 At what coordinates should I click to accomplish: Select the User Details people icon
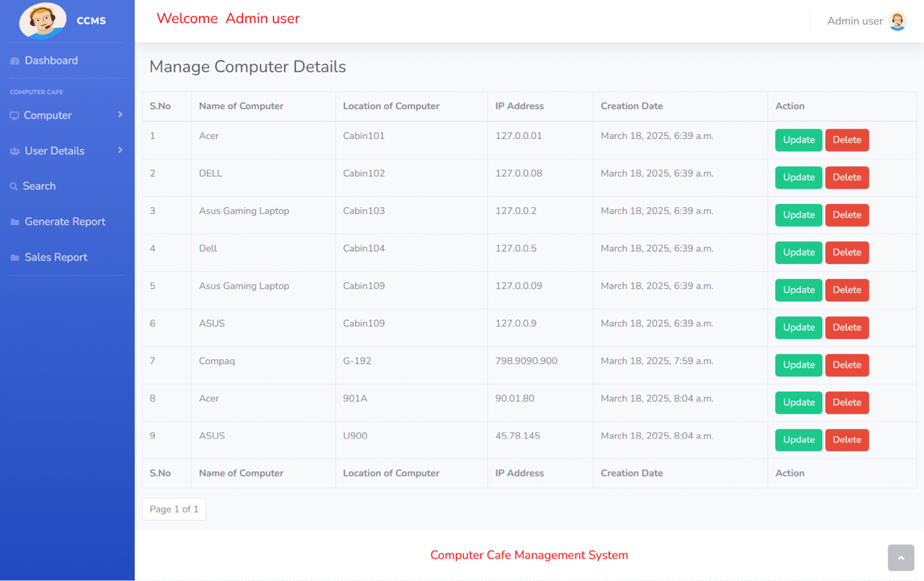(14, 150)
